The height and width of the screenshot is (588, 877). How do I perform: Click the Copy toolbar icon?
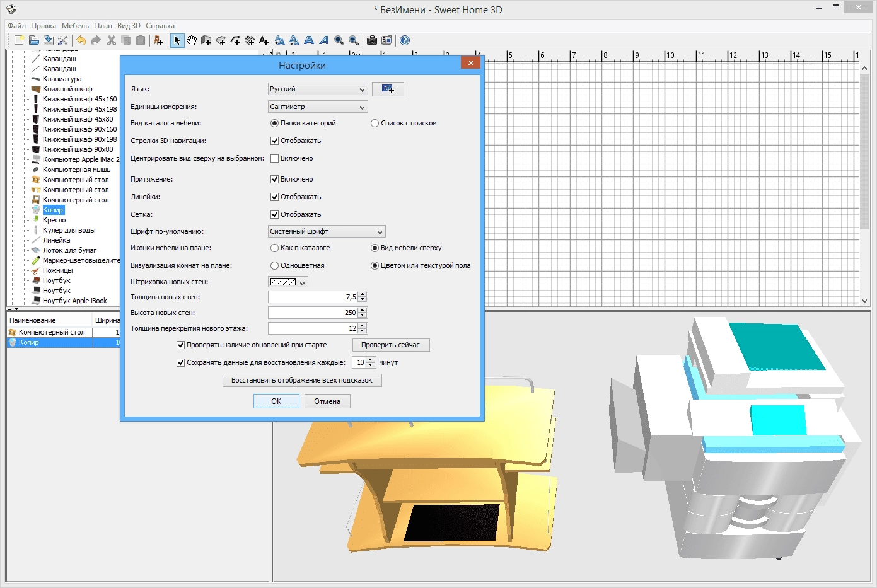(x=126, y=40)
